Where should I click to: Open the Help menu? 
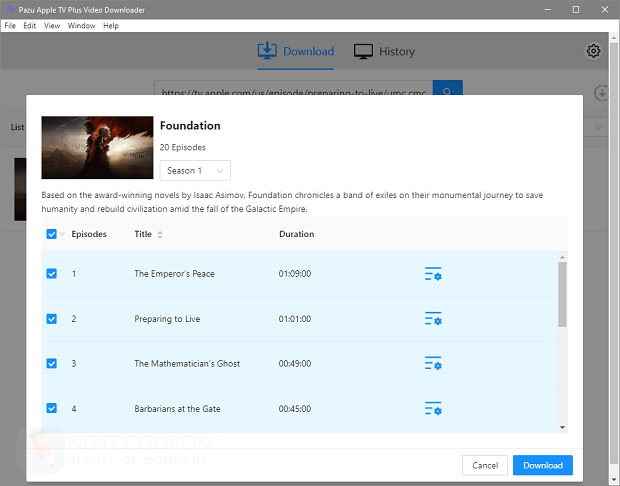click(x=111, y=26)
